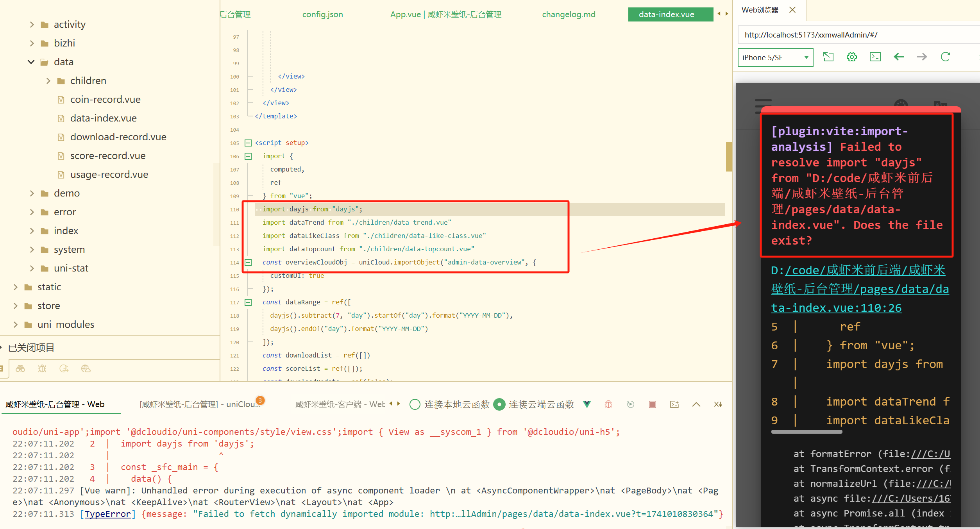Screen dimensions: 980x529
Task: Stop the running project with red stop icon
Action: click(x=652, y=404)
